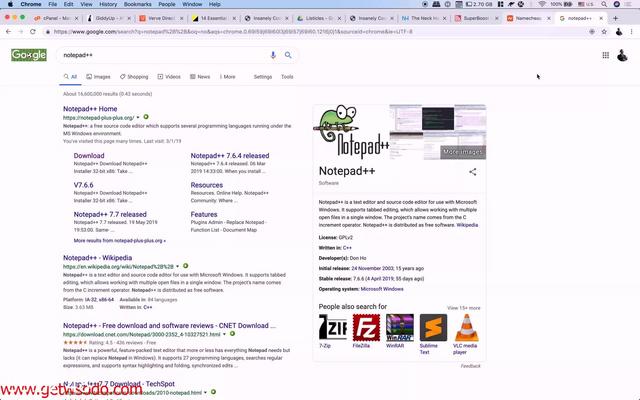Open the VLC media player related icon
Viewport: 640px width, 400px height.
tap(467, 327)
